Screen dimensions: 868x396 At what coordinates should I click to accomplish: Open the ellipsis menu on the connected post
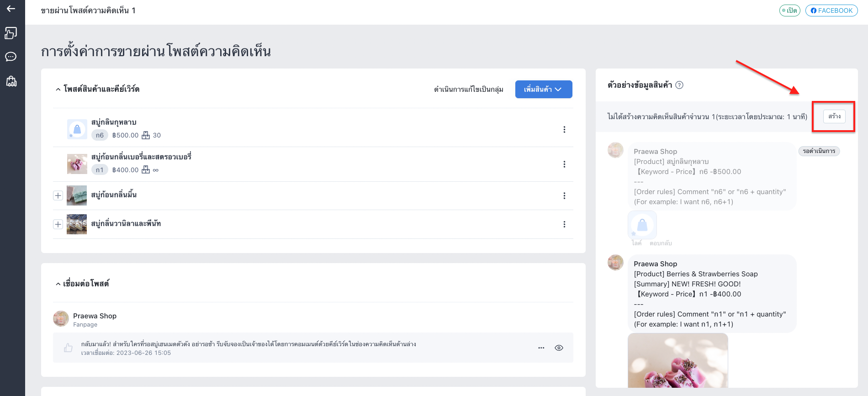point(541,348)
